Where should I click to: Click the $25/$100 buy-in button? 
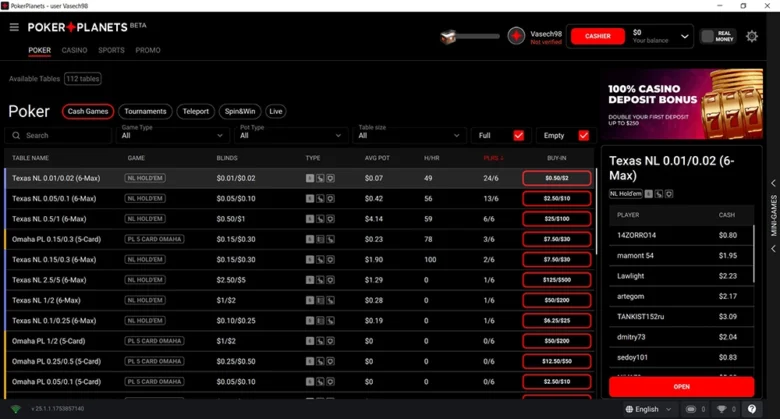pos(557,219)
